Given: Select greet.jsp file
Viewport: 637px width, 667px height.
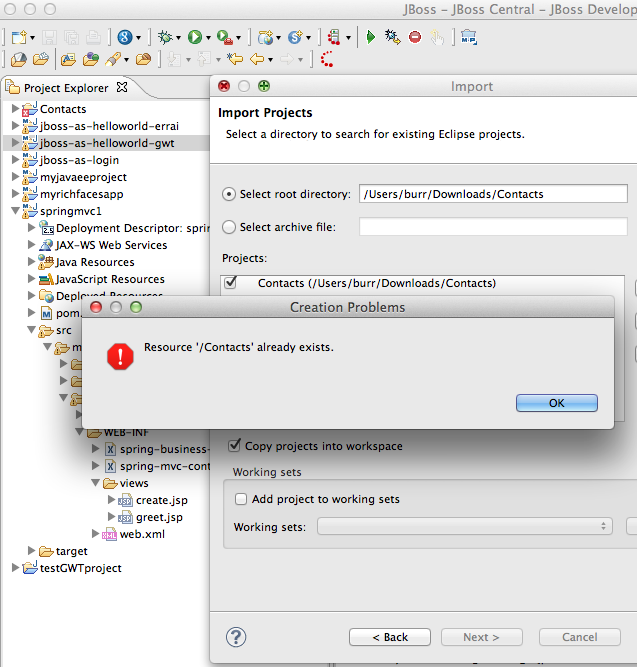Looking at the screenshot, I should (x=159, y=517).
